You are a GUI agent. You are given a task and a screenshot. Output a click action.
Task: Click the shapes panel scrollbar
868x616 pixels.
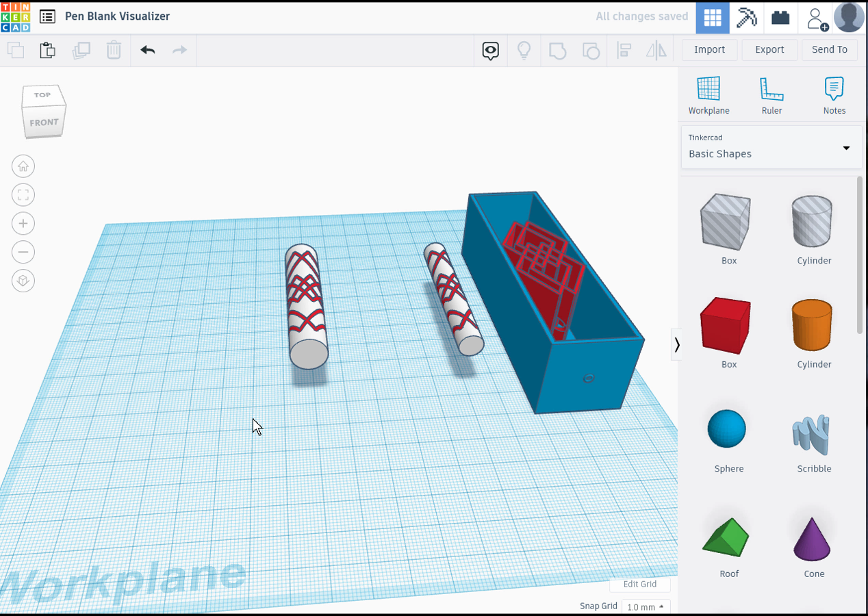tap(860, 257)
